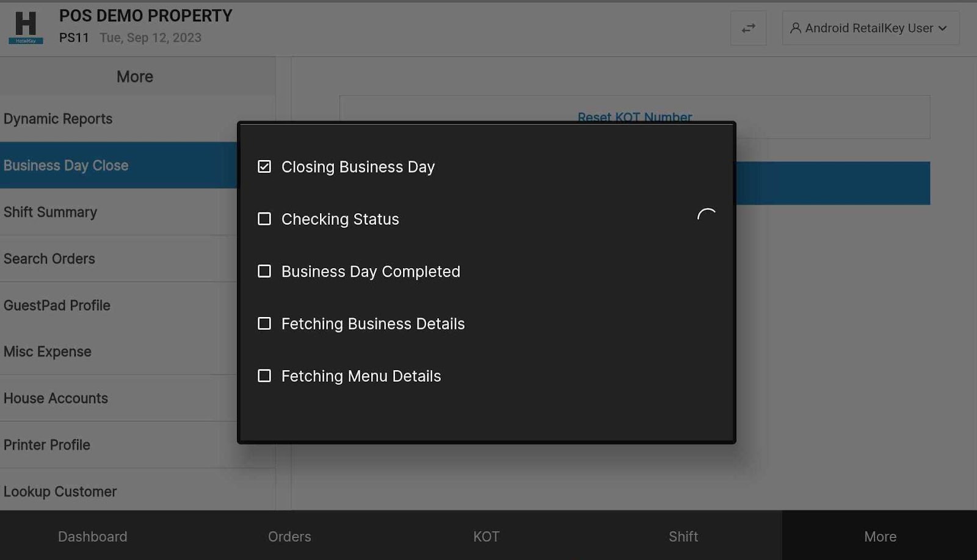Image resolution: width=977 pixels, height=560 pixels.
Task: Click the POS DEMO PROPERTY title
Action: click(145, 16)
